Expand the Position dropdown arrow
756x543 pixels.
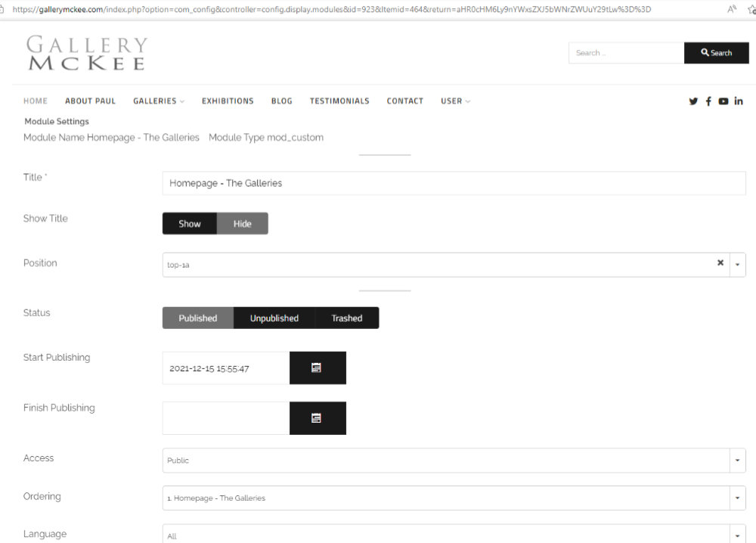click(737, 265)
